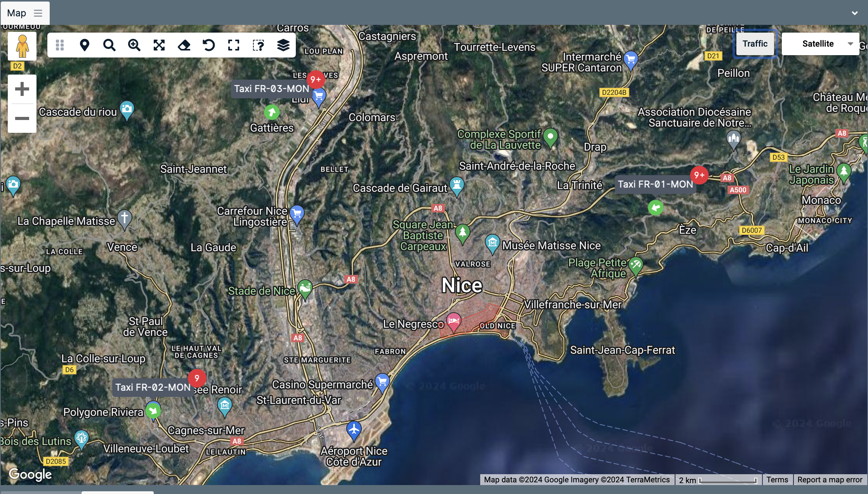Click green vehicle marker below Taxi FR-01-MON
This screenshot has height=494, width=868.
tap(656, 208)
